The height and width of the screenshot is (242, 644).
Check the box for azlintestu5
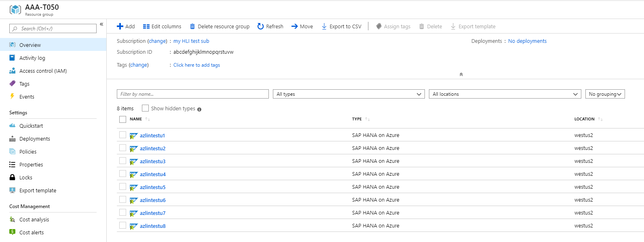[123, 187]
